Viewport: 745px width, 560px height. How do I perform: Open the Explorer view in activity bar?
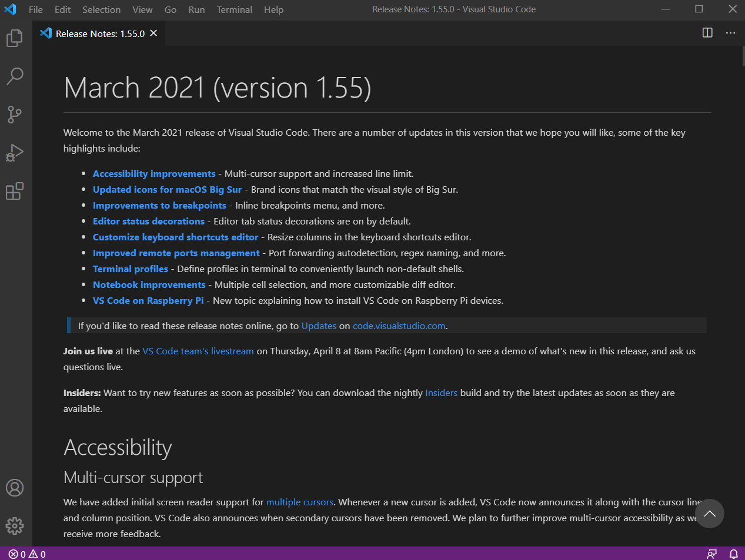tap(15, 38)
